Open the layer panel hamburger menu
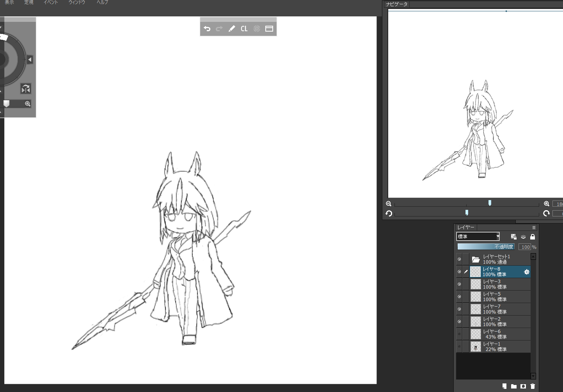The image size is (563, 392). [534, 227]
